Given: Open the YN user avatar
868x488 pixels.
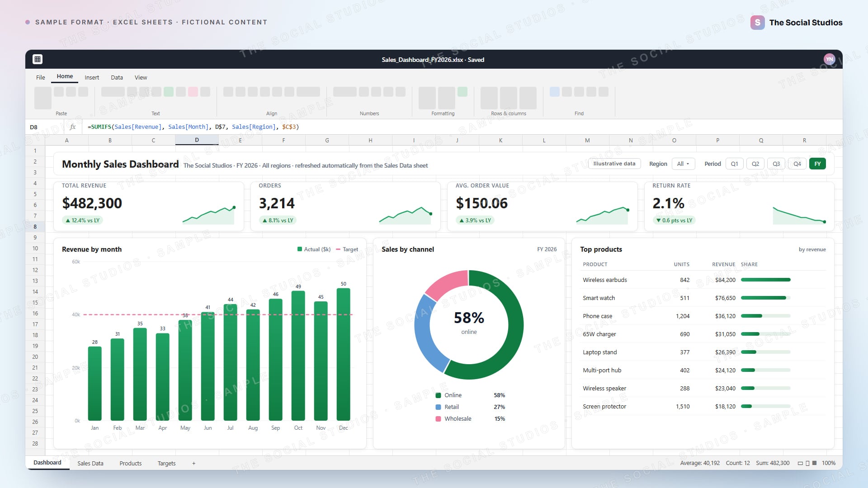Looking at the screenshot, I should pos(829,59).
